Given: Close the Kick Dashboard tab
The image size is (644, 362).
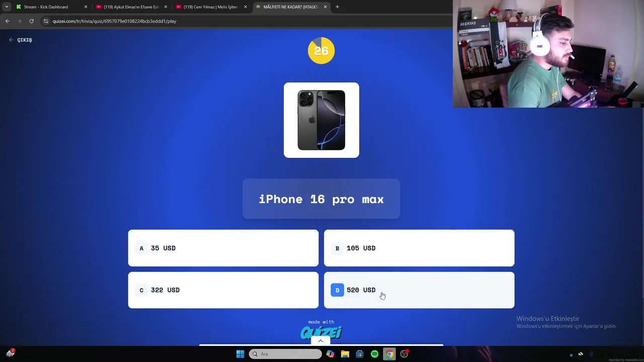Looking at the screenshot, I should 86,7.
